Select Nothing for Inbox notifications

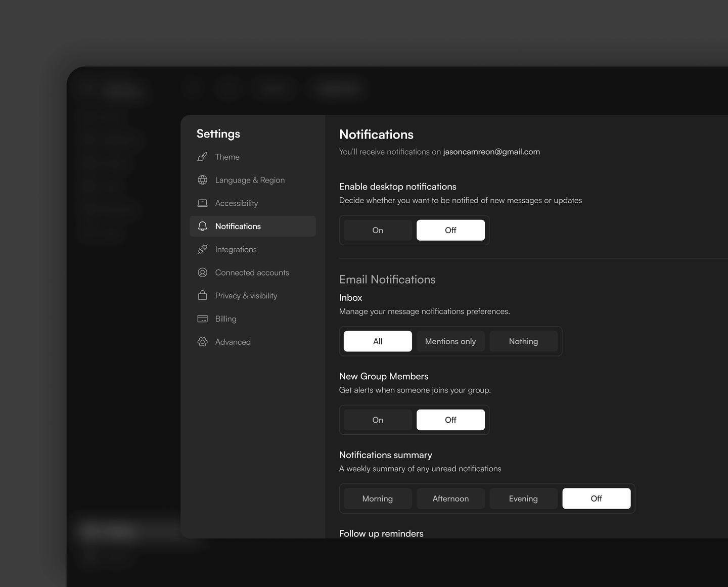(523, 341)
